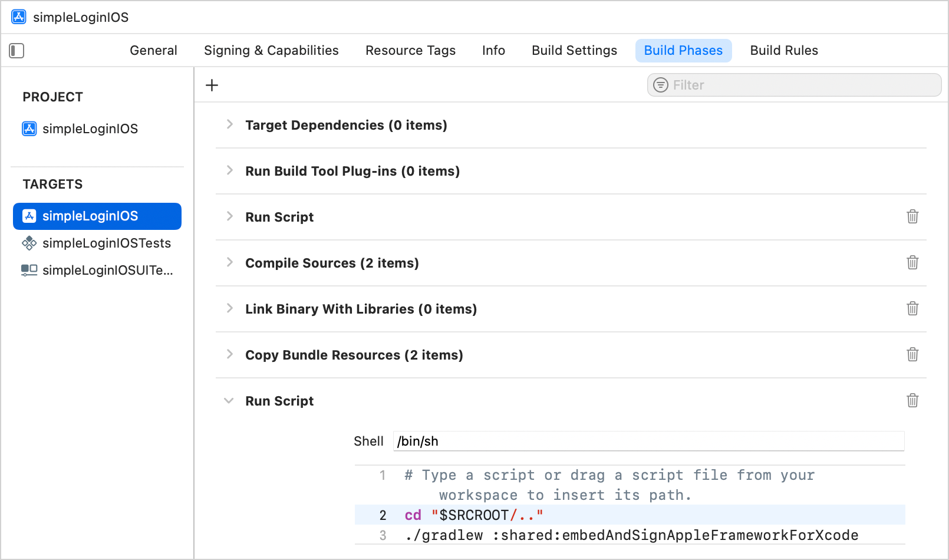Expand the collapsed Run Script section
The image size is (949, 560).
coord(230,216)
